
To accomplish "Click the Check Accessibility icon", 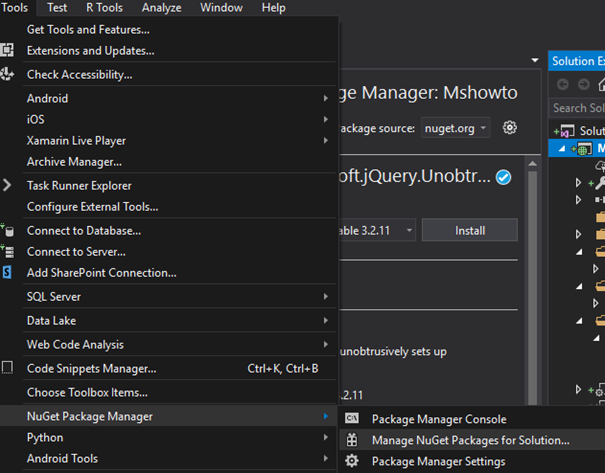I will (x=7, y=74).
